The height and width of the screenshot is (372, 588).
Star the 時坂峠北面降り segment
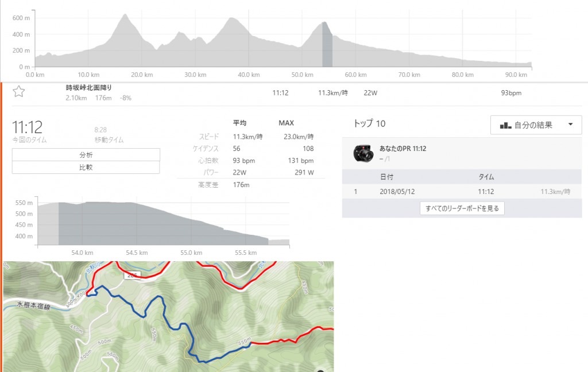(x=18, y=91)
